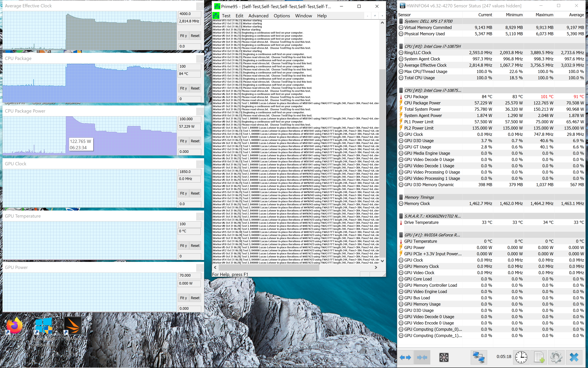Open Prime95 Test menu
The height and width of the screenshot is (368, 588).
click(x=226, y=16)
